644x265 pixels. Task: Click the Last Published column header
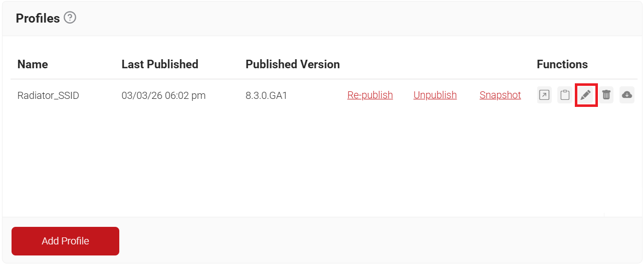click(x=160, y=64)
